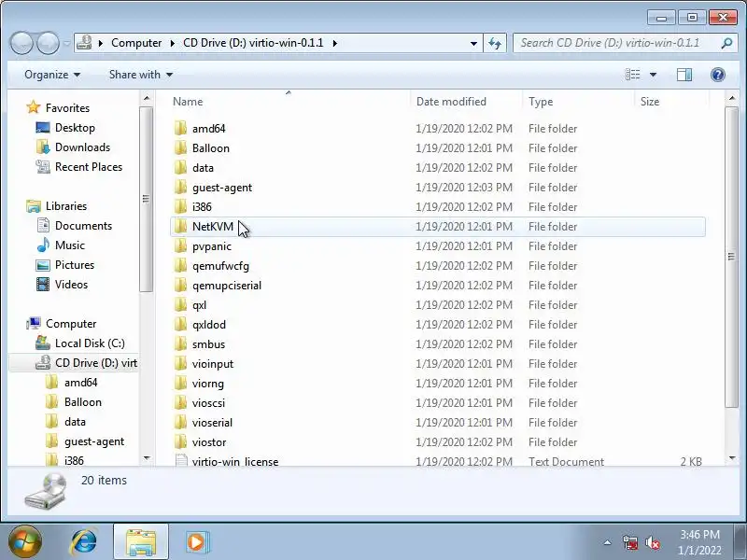Select the vioscsi folder
This screenshot has width=747, height=560.
coord(208,403)
